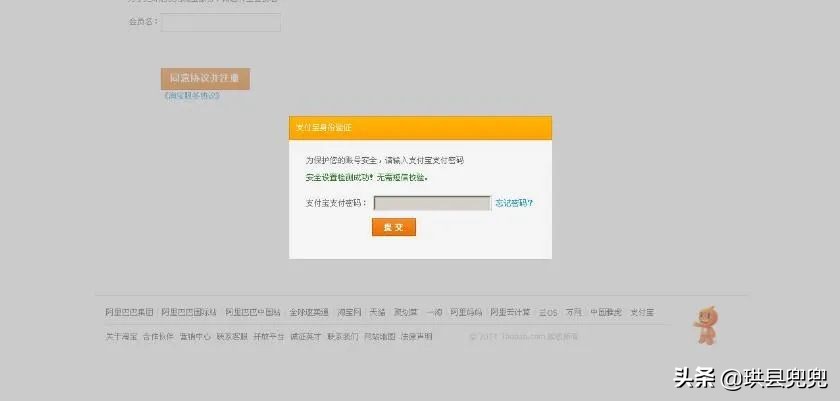Viewport: 840px width, 401px height.
Task: Open the 阿里巴巴中国站 footer link
Action: pos(253,312)
